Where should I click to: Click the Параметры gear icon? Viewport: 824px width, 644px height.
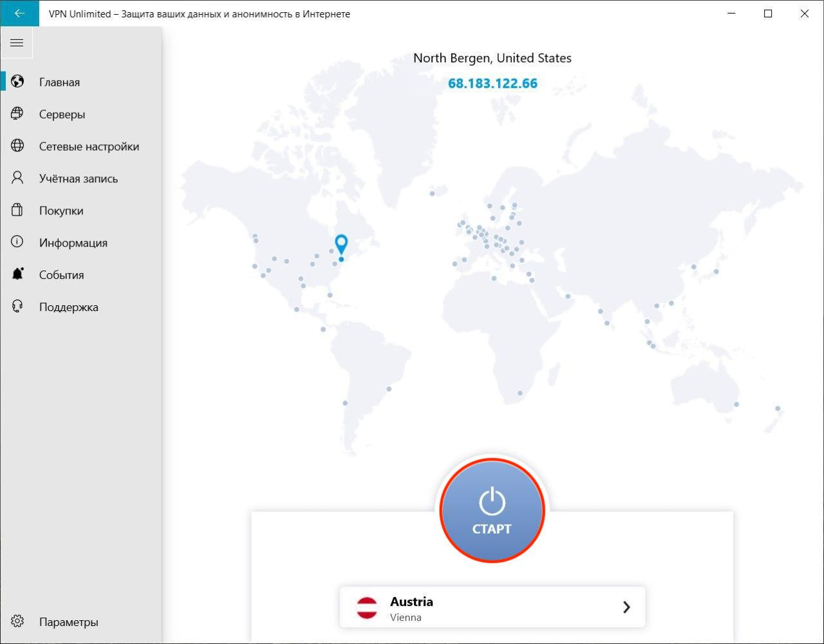pyautogui.click(x=17, y=621)
